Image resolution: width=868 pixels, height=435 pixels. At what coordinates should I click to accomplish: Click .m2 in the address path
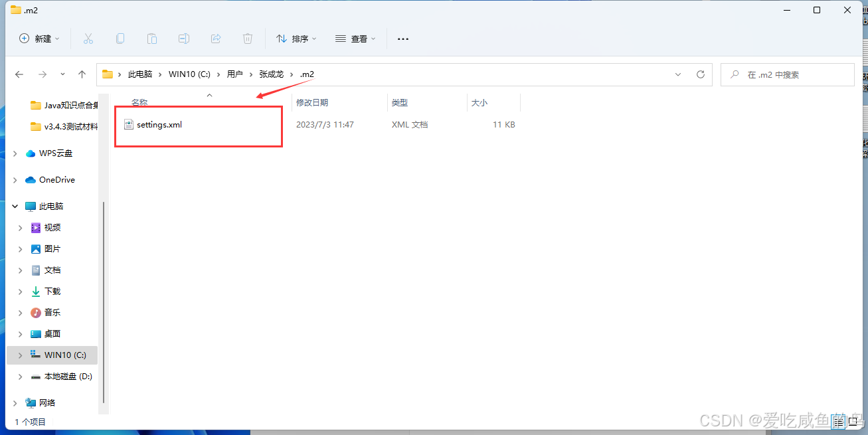pos(307,74)
